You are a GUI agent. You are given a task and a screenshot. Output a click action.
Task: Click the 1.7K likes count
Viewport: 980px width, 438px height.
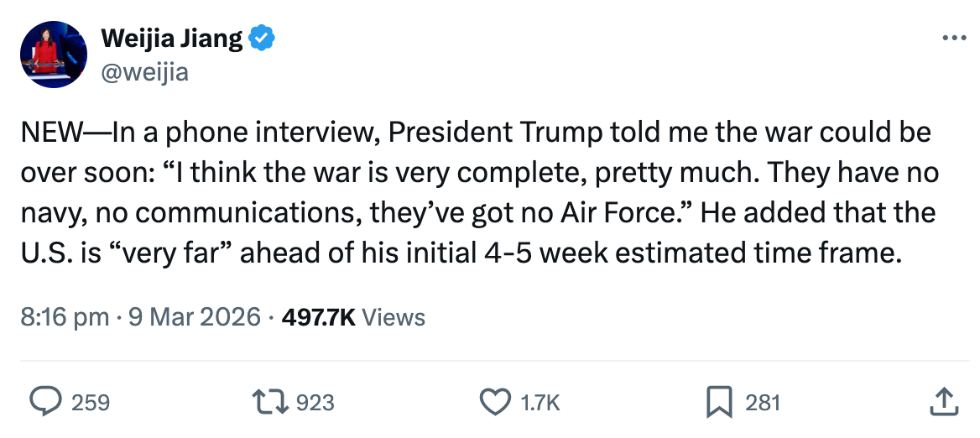(x=540, y=403)
